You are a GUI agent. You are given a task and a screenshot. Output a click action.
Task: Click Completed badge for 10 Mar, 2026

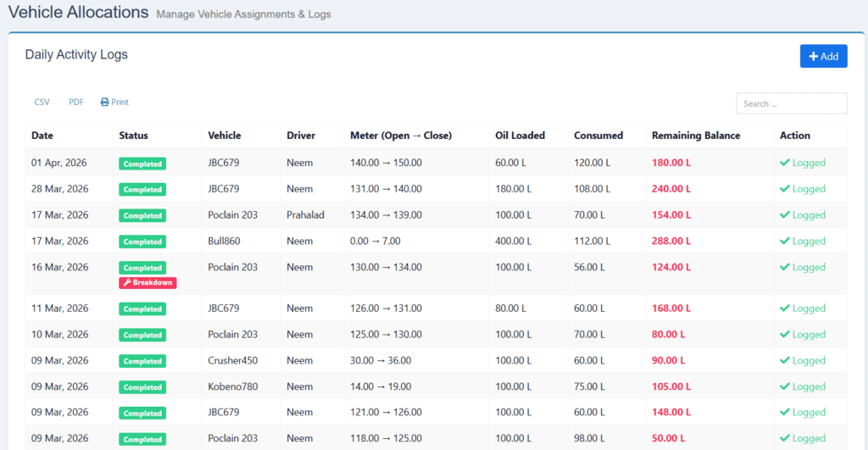tap(142, 335)
